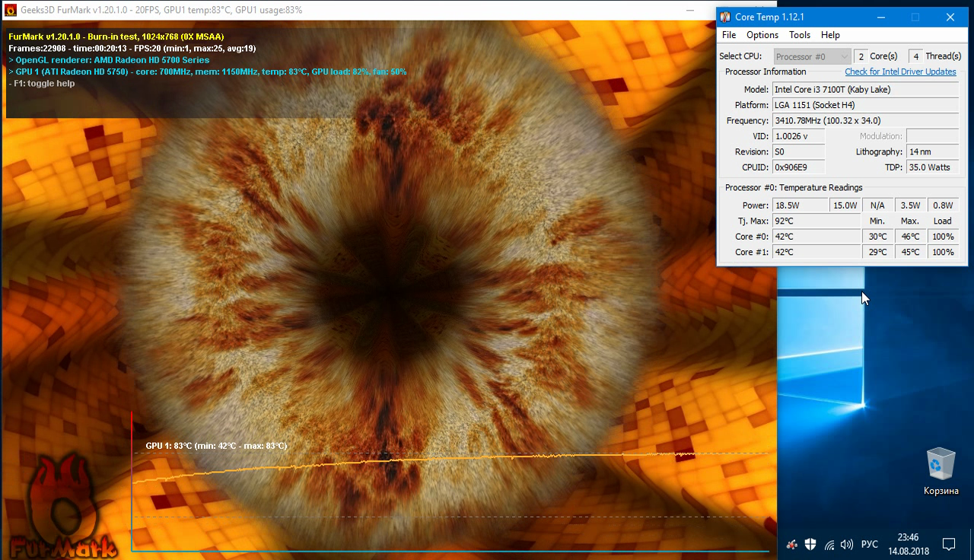
Task: Click the Power value 3.5W
Action: [x=910, y=205]
